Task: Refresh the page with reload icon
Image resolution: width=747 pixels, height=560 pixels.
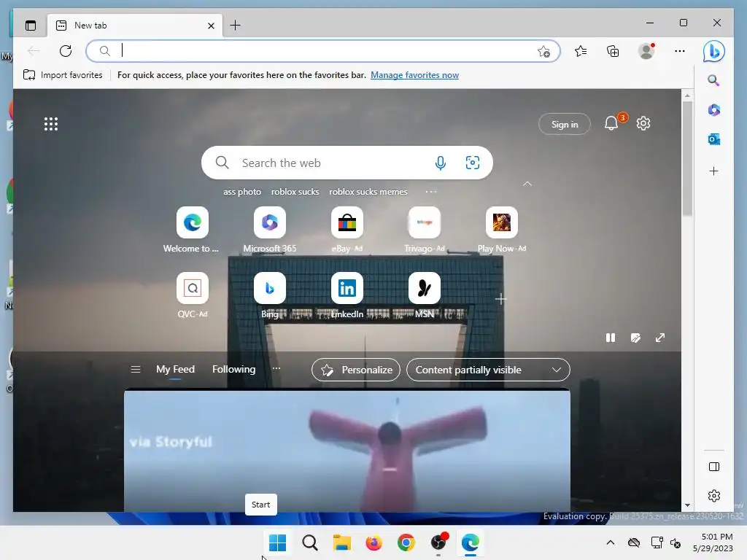Action: 66,51
